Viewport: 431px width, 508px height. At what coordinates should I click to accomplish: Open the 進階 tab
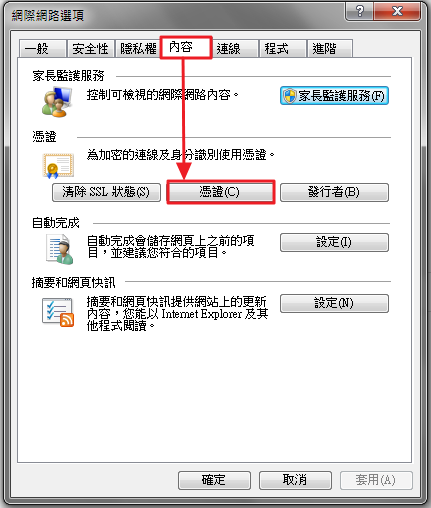(x=330, y=49)
